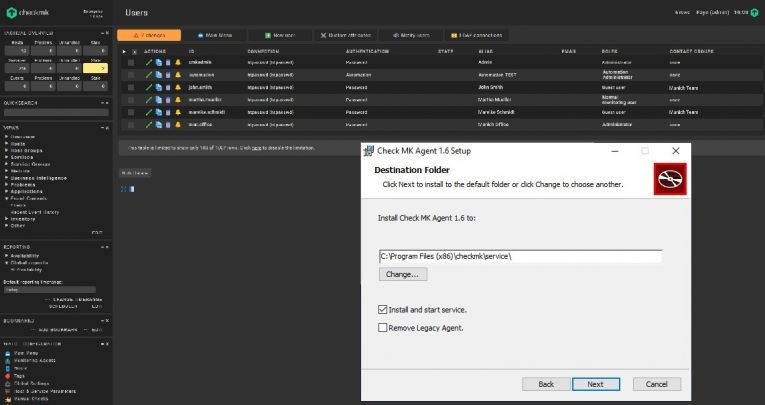Click Next in Check MK Agent setup

coord(596,384)
